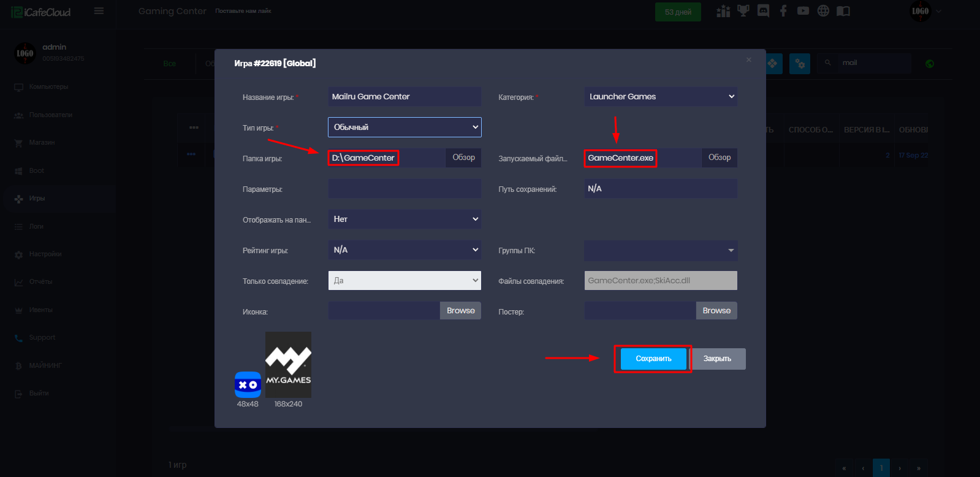Image resolution: width=980 pixels, height=477 pixels.
Task: Click the hamburger menu icon beside iCafeCloud
Action: click(x=99, y=11)
